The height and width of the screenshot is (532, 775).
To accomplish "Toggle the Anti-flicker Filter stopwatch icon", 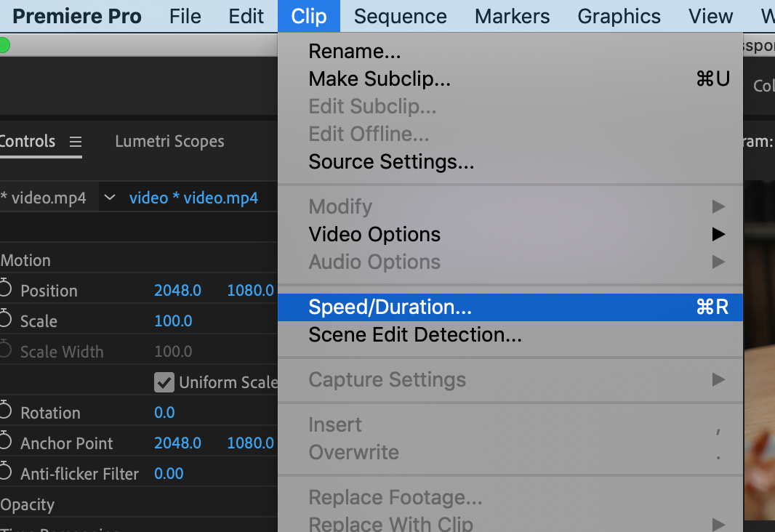I will click(5, 471).
